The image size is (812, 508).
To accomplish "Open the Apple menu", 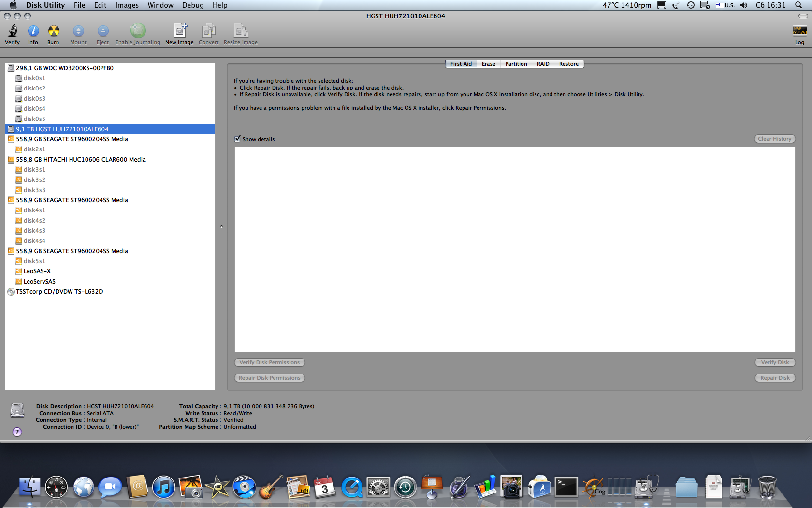I will point(13,5).
